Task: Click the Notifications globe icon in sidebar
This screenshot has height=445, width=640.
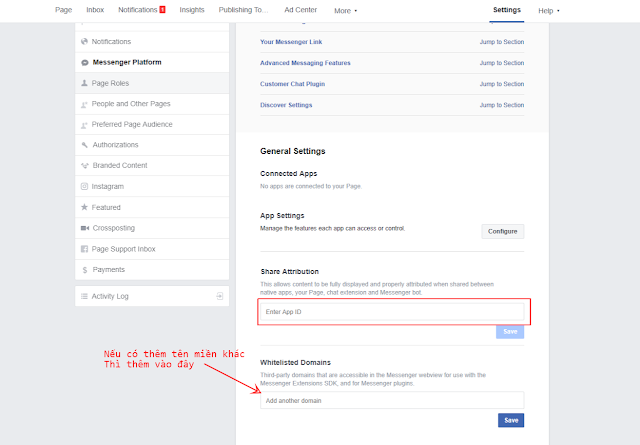Action: (84, 41)
